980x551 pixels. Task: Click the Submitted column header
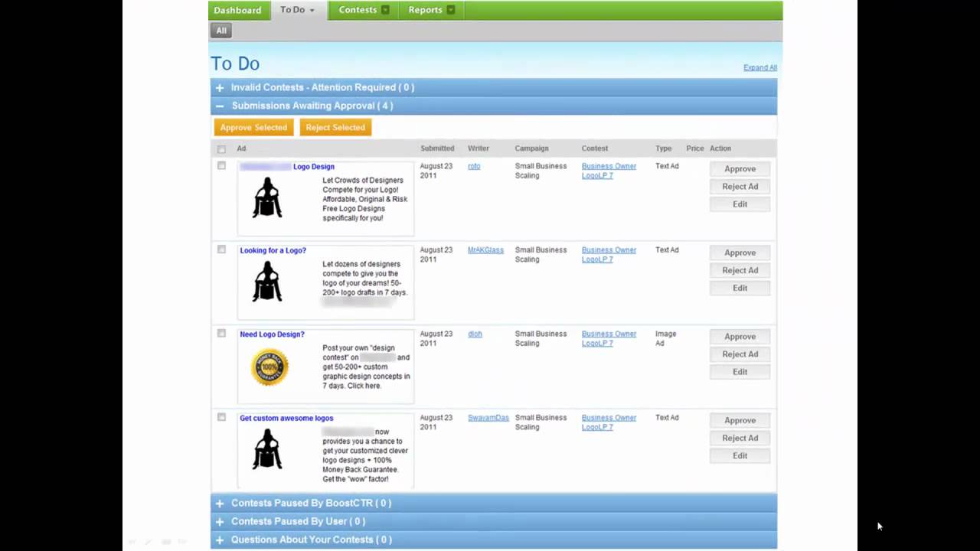click(437, 148)
